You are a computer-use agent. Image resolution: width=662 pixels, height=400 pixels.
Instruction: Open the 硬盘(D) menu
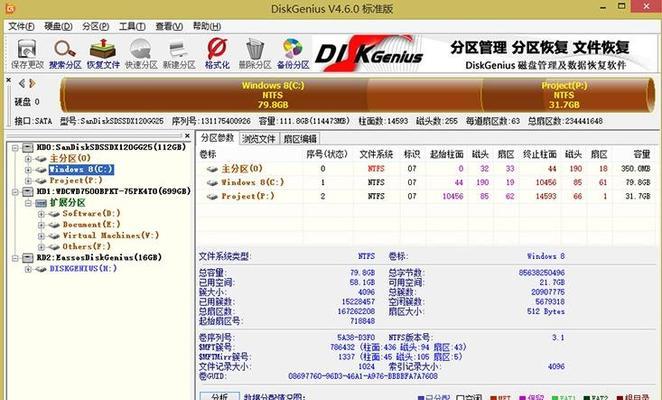coord(58,26)
